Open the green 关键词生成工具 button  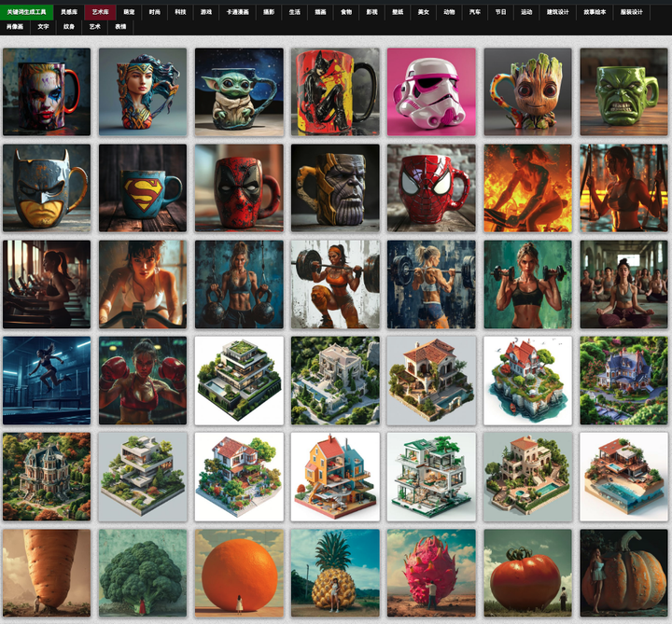tap(26, 12)
